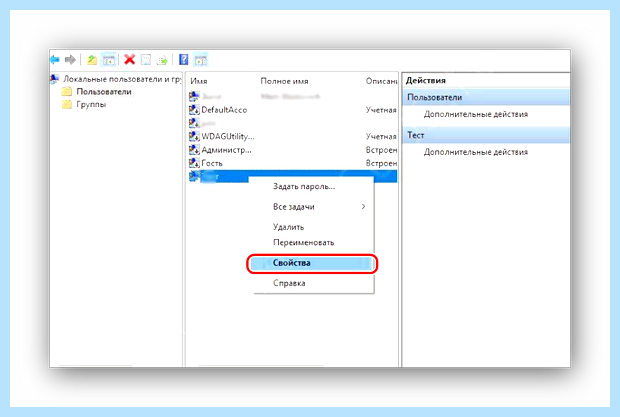
Task: Click the Группы folder icon in the tree
Action: [x=67, y=104]
